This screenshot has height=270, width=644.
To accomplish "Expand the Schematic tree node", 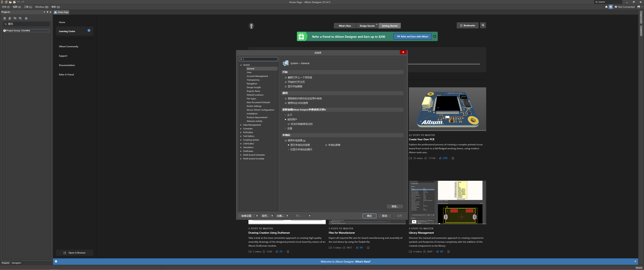I will [x=241, y=129].
